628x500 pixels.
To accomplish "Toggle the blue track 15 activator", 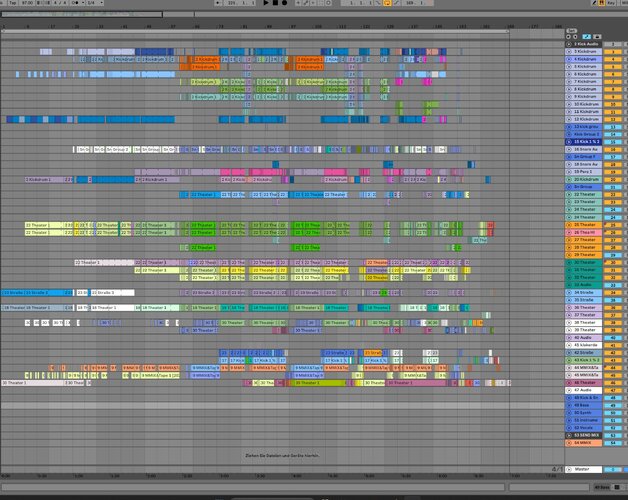I will (612, 142).
